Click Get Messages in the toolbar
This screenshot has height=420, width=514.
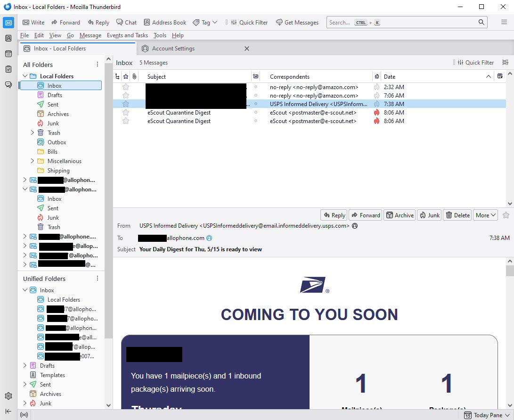(x=297, y=22)
